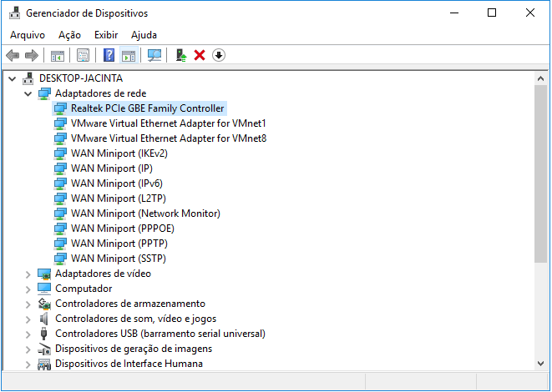Click the show/hide console tree icon

58,55
